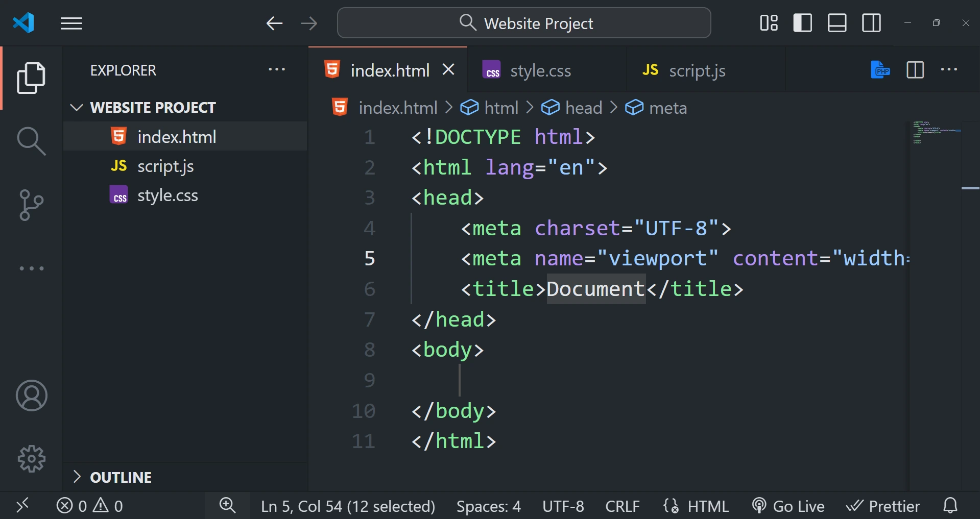The image size is (980, 519).
Task: Open the Accounts icon in activity bar
Action: [x=31, y=395]
